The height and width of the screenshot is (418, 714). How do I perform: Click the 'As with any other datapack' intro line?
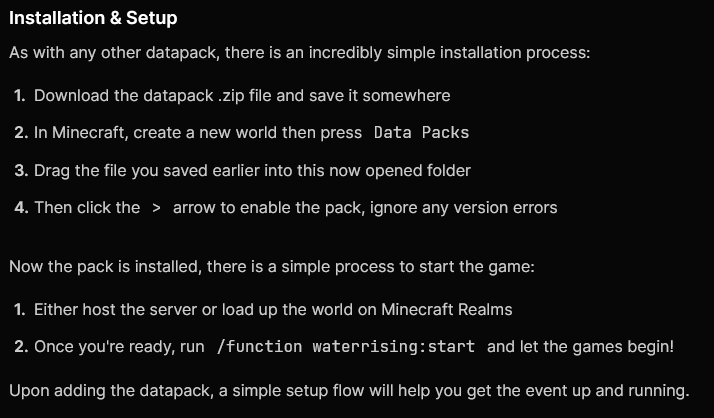point(300,53)
